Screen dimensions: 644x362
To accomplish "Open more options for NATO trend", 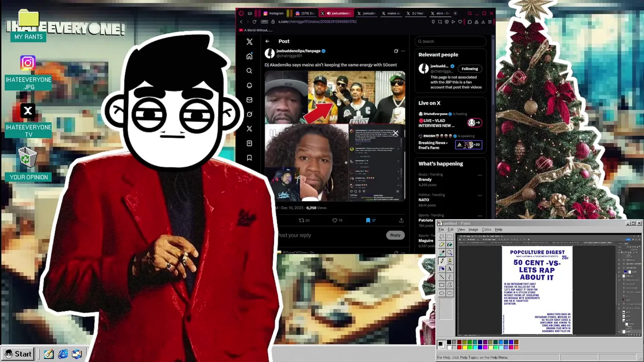I will click(479, 195).
